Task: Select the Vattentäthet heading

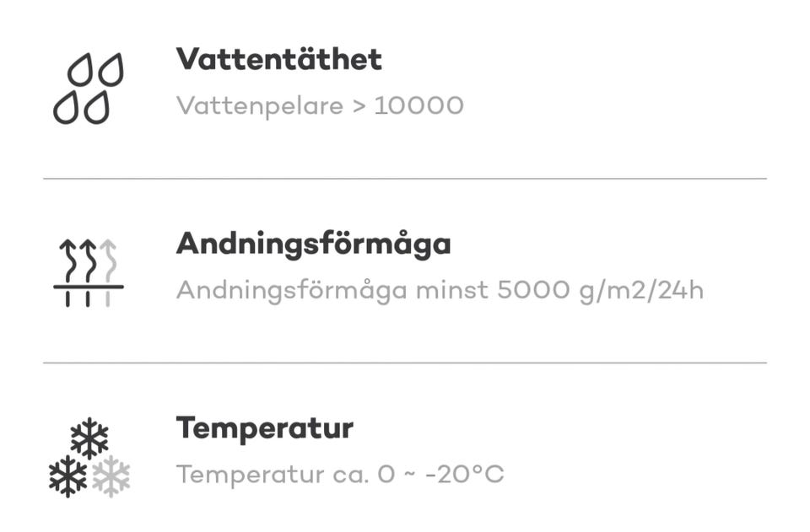Action: pyautogui.click(x=278, y=59)
